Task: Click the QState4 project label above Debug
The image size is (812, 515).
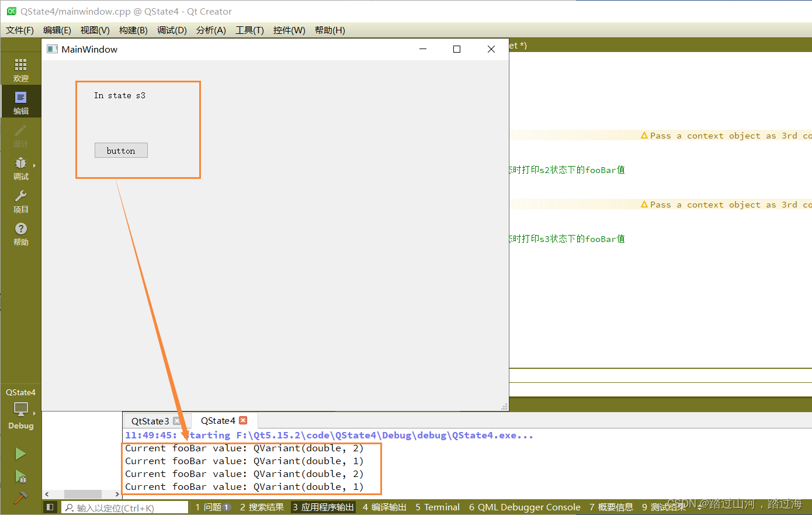Action: coord(20,392)
